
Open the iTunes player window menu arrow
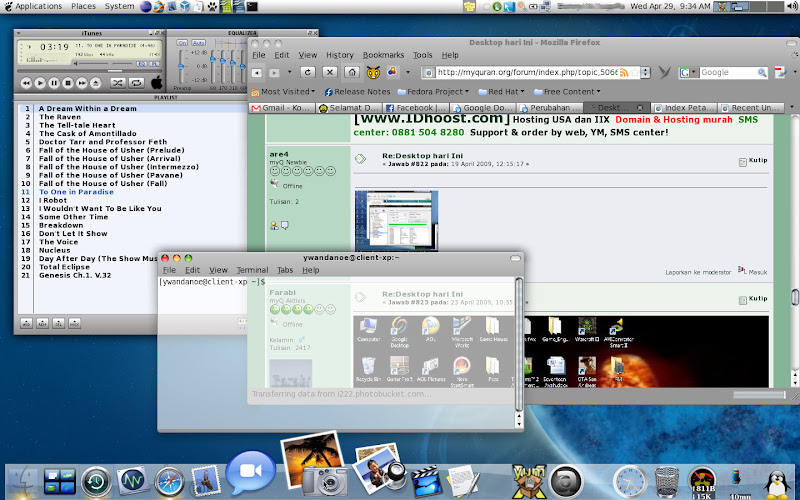point(19,33)
